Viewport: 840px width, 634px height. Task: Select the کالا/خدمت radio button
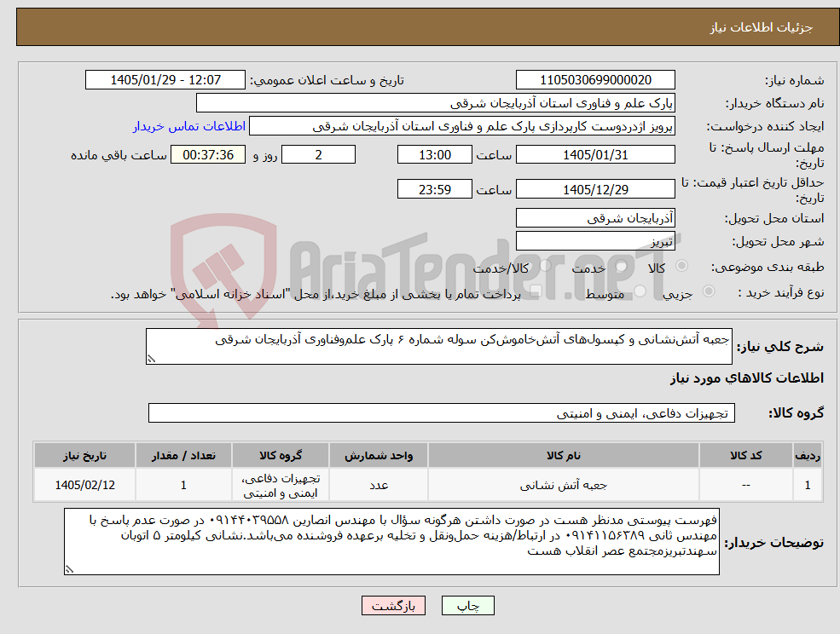(x=545, y=266)
